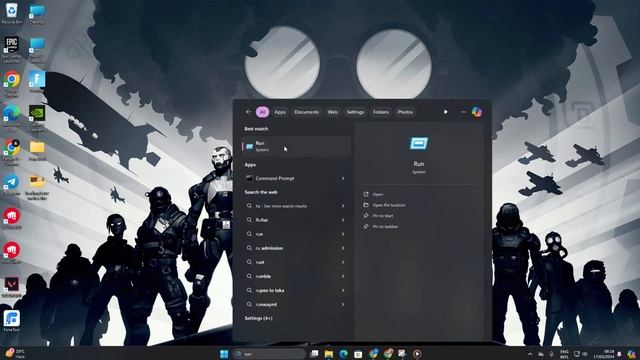Image resolution: width=640 pixels, height=360 pixels.
Task: Expand the 'ru admission' result chevron
Action: (x=343, y=248)
